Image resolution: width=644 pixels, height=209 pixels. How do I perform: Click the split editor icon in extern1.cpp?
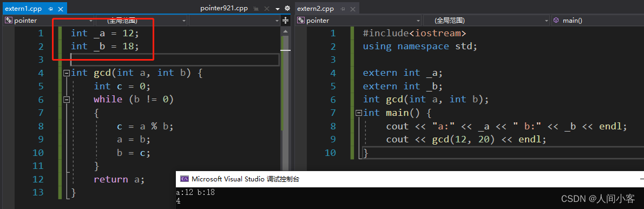click(x=286, y=20)
